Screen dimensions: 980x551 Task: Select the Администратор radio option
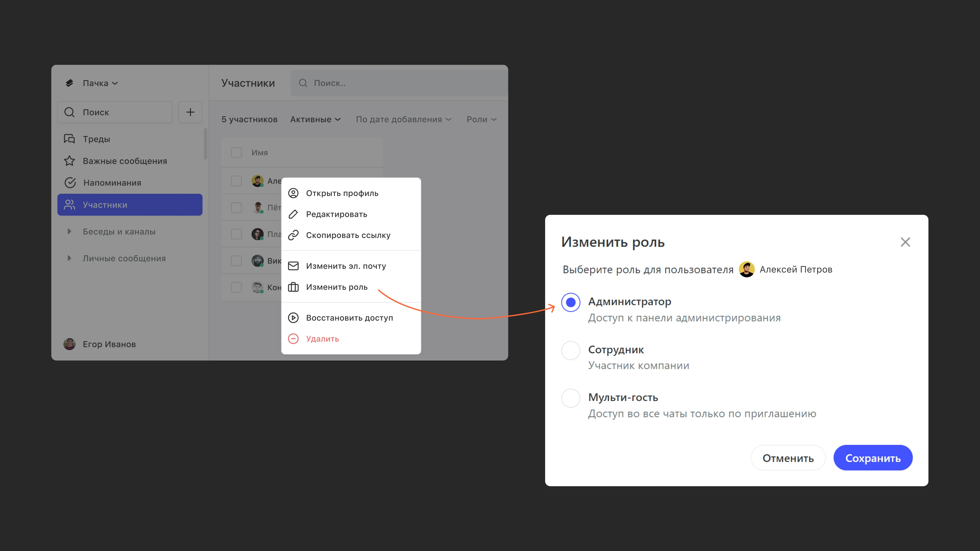point(570,302)
